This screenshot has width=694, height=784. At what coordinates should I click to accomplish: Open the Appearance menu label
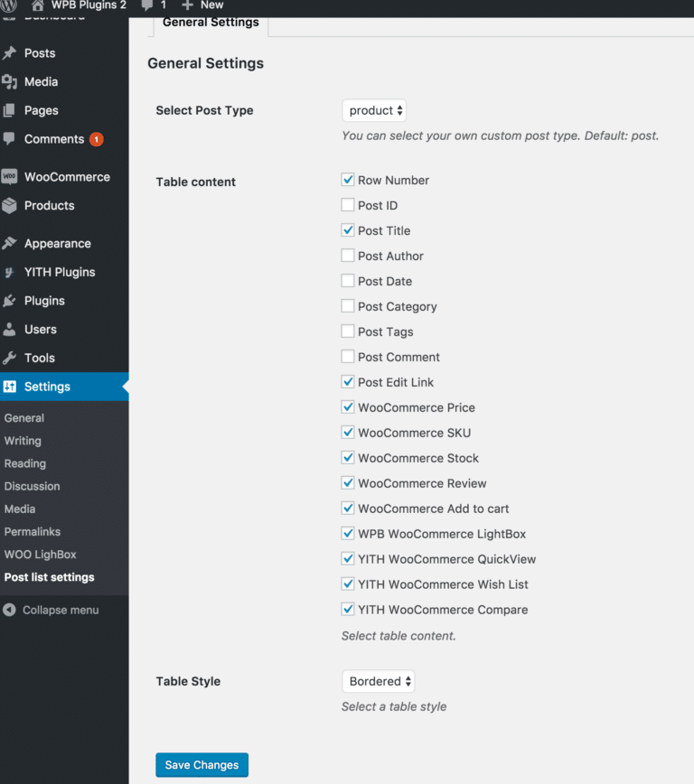pyautogui.click(x=58, y=244)
